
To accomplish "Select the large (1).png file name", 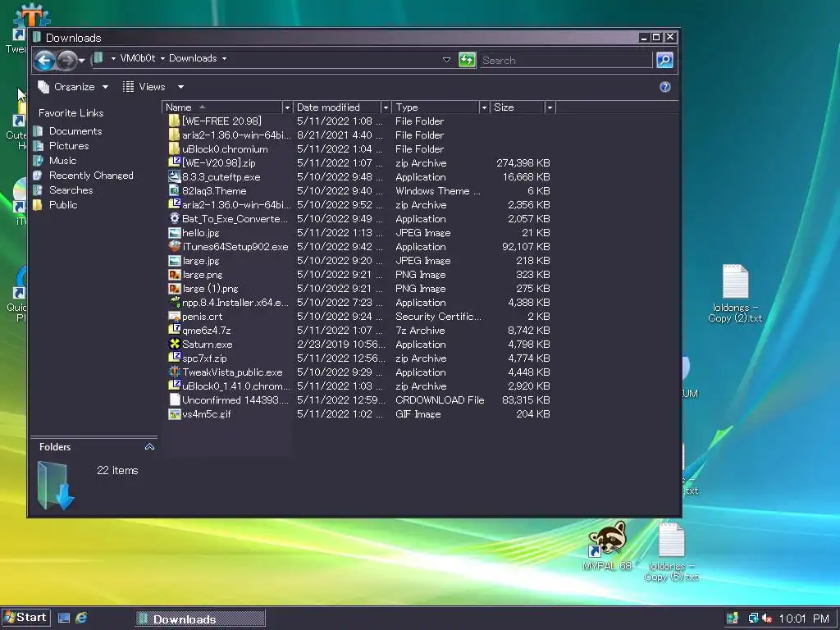I will [x=210, y=289].
